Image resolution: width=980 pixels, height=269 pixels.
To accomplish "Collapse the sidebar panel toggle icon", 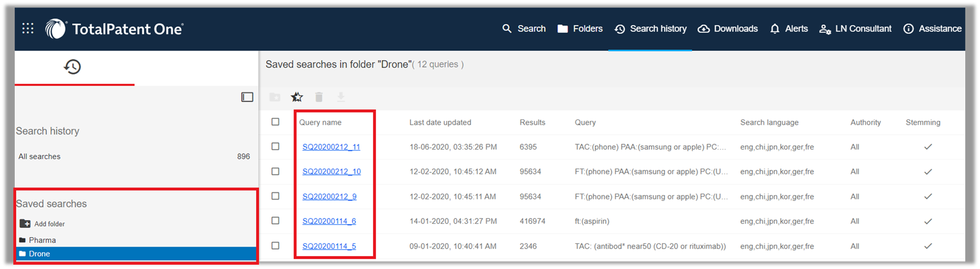I will coord(247,97).
